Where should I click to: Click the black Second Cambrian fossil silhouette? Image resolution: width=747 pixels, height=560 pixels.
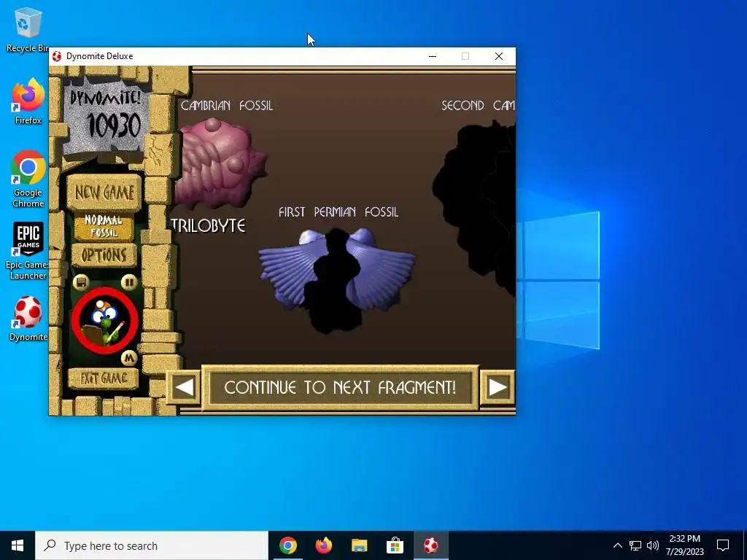(x=474, y=207)
